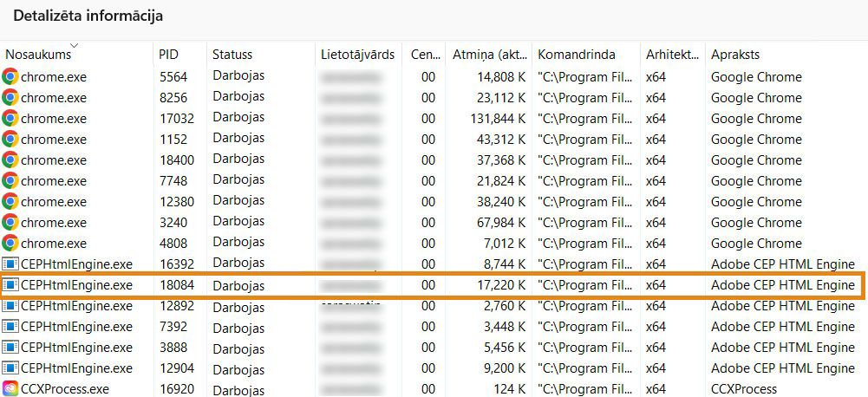Sort by the Atmiņa memory column header
Image resolution: width=868 pixels, height=397 pixels.
pyautogui.click(x=489, y=55)
